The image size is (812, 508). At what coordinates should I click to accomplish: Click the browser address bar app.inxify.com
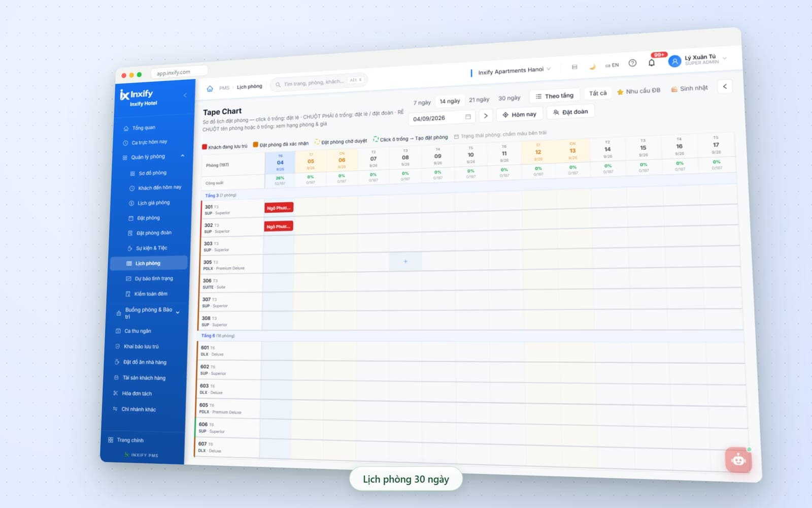click(179, 72)
